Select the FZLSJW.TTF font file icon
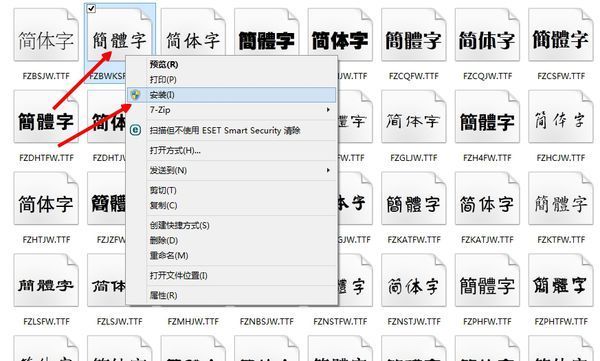This screenshot has width=600, height=361. point(106,280)
